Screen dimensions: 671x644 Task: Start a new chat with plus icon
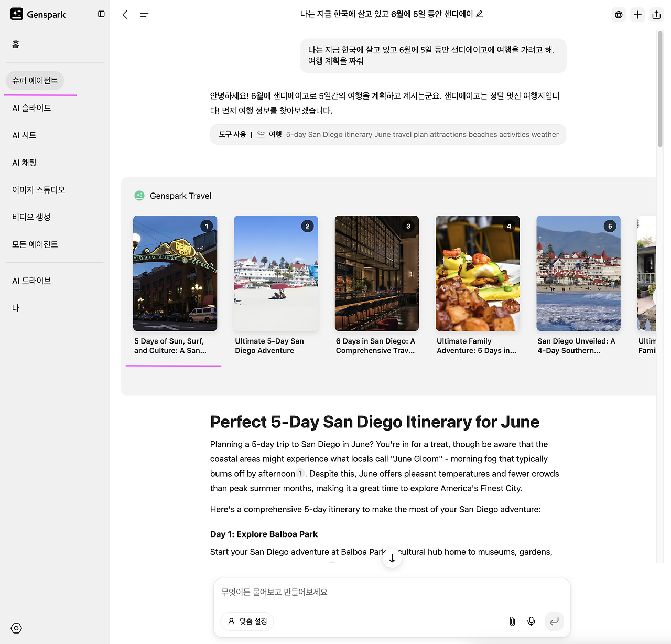pyautogui.click(x=637, y=15)
